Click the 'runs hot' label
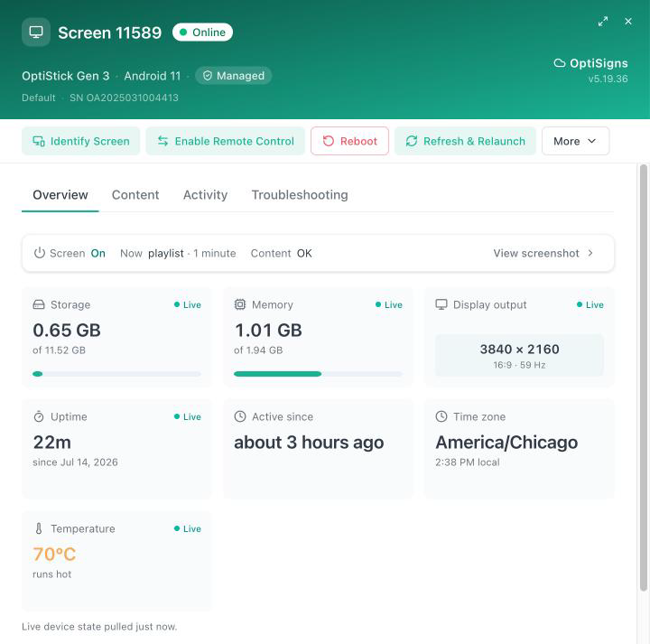 coord(51,574)
